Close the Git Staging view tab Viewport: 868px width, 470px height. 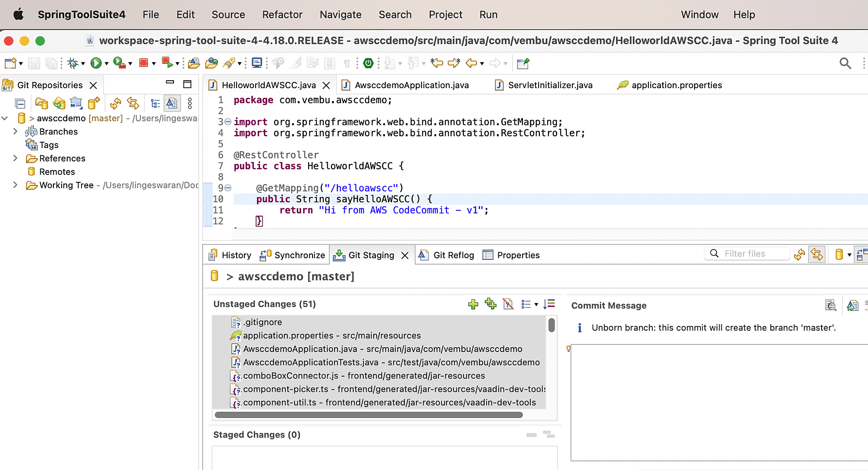coord(405,256)
